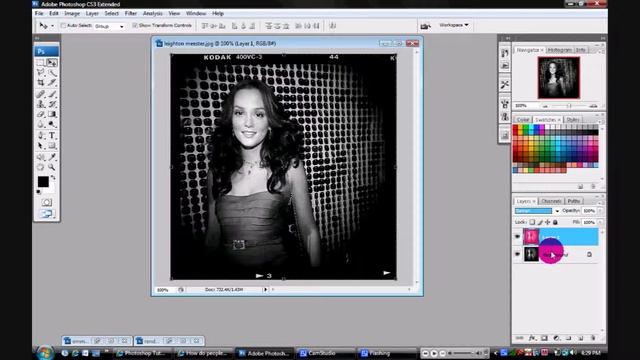Toggle Quick Mask mode in toolbox
Image resolution: width=640 pixels, height=360 pixels.
click(x=47, y=202)
